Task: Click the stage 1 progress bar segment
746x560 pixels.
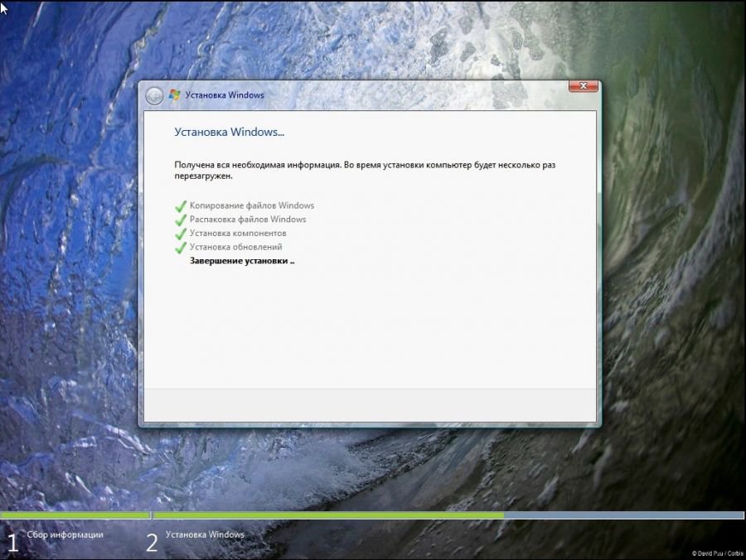Action: pos(75,514)
